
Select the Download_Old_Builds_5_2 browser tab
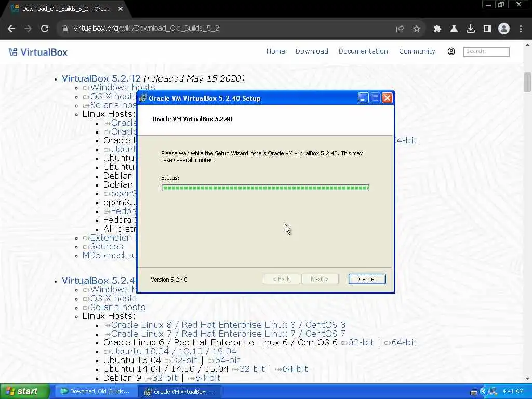point(66,9)
